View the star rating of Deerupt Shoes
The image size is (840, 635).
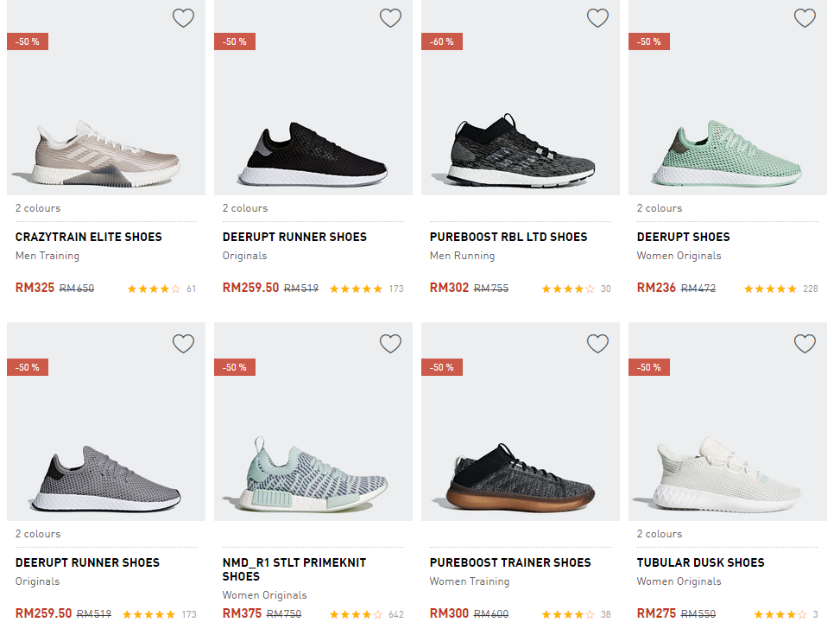coord(770,289)
